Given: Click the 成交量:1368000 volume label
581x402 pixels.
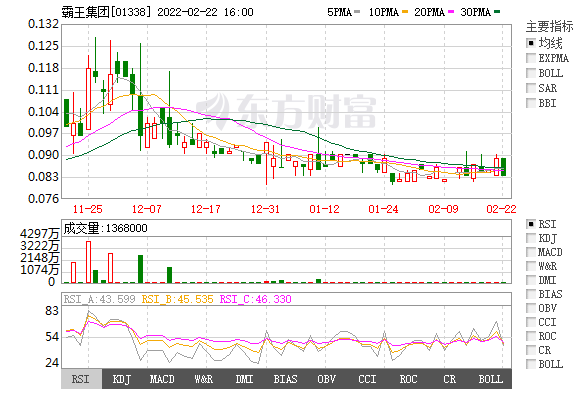Looking at the screenshot, I should click(x=105, y=228).
